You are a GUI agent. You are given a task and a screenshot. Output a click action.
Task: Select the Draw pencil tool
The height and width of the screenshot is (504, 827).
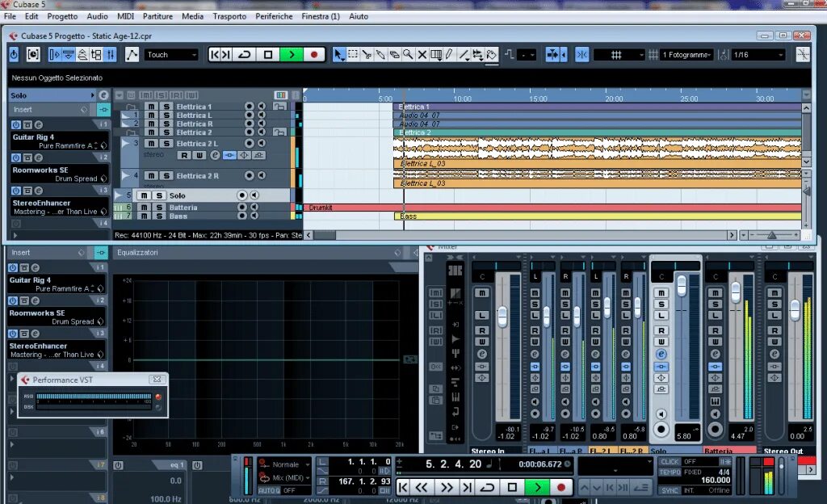tap(449, 54)
